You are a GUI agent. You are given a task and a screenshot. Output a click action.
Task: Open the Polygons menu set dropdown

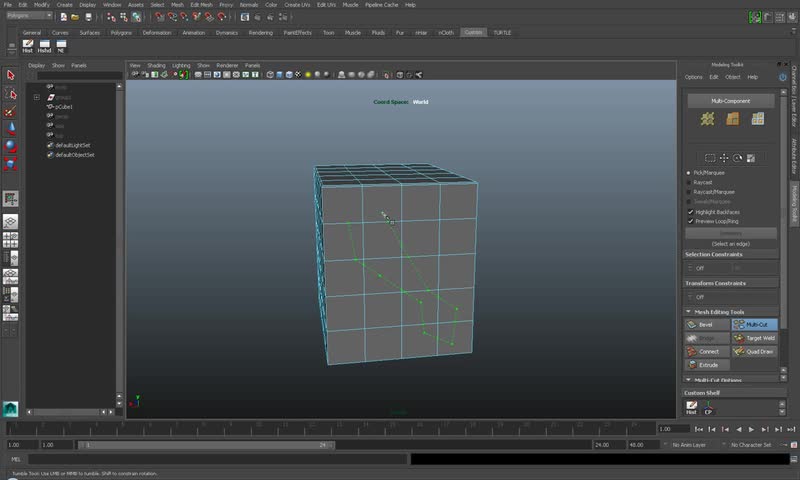29,16
